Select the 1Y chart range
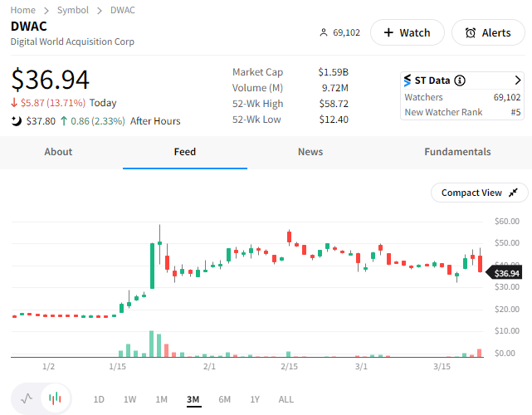532x415 pixels. (255, 399)
